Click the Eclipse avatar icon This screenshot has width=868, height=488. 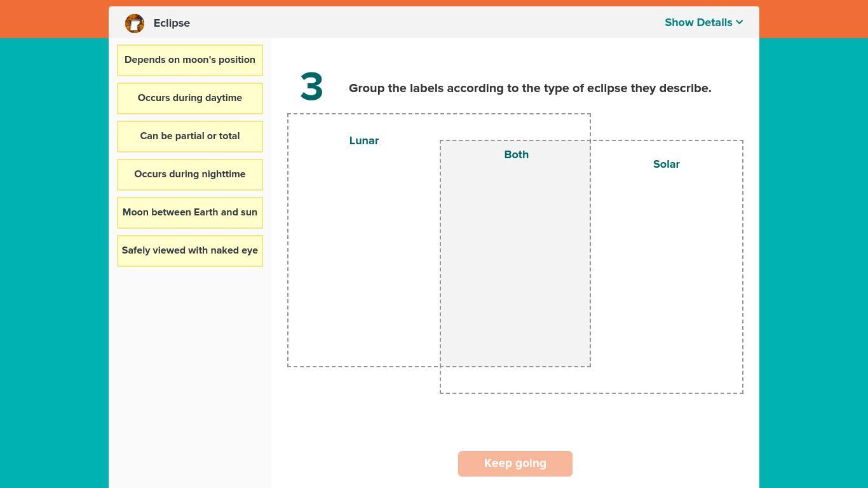(x=135, y=24)
